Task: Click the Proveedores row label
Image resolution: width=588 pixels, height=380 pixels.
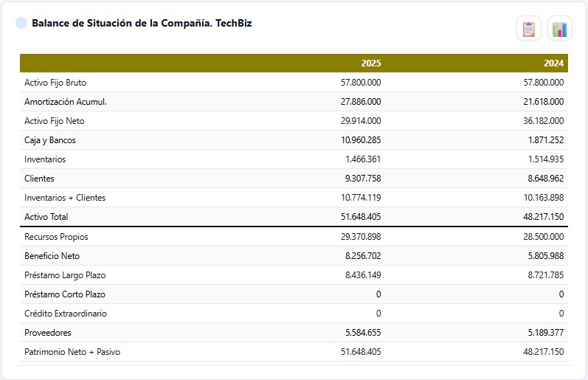Action: [48, 332]
